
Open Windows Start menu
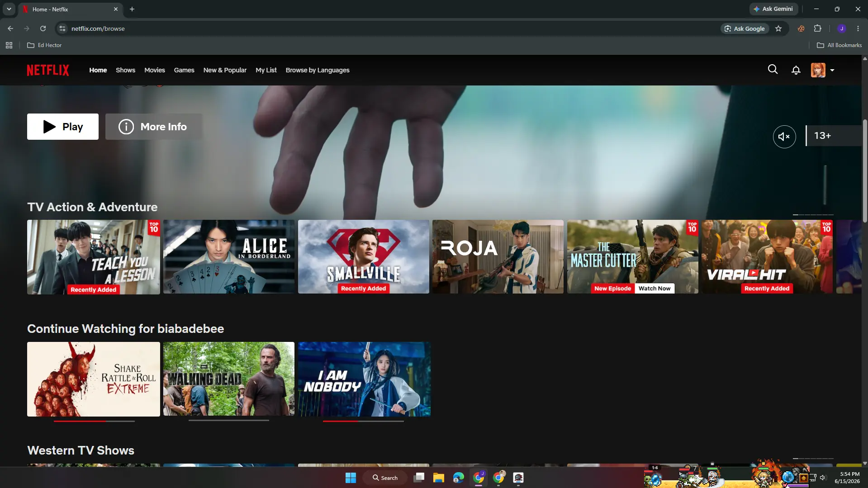(x=351, y=478)
